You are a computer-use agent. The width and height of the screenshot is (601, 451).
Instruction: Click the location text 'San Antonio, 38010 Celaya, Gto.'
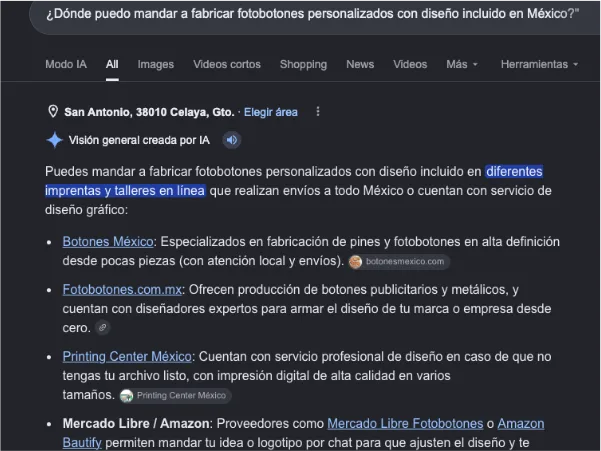click(149, 112)
